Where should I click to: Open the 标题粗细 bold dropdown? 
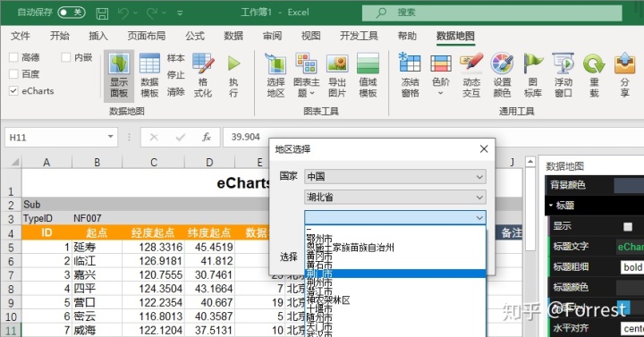(632, 267)
